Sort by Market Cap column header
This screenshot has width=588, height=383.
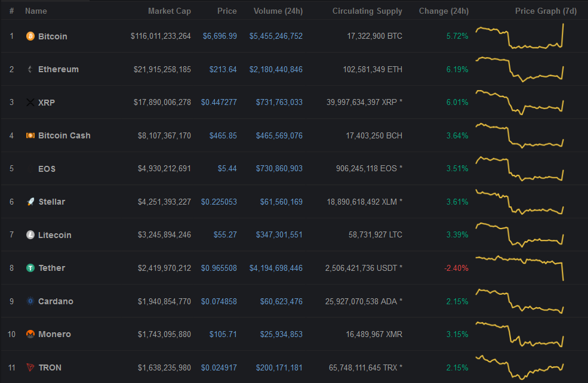coord(169,11)
